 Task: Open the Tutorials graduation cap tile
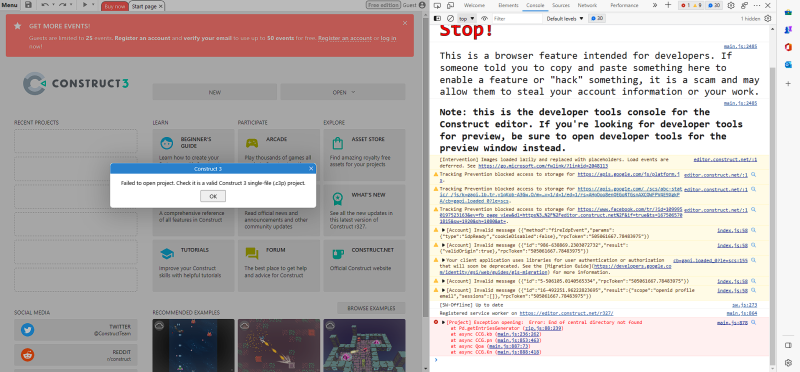click(193, 265)
